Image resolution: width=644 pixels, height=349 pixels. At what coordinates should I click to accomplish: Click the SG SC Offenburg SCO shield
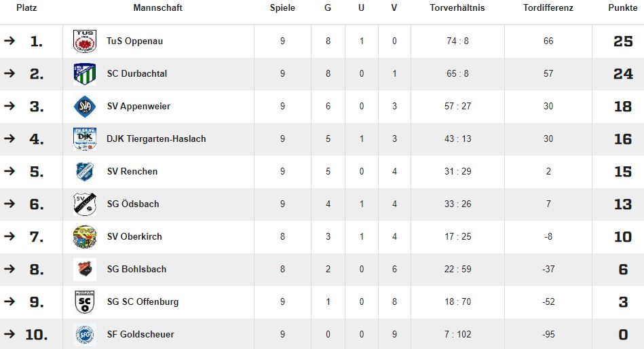pyautogui.click(x=85, y=301)
